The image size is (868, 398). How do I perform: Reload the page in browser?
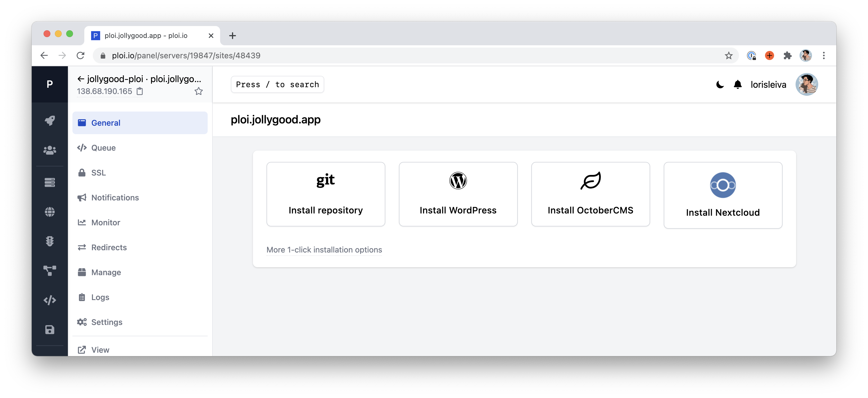tap(80, 55)
